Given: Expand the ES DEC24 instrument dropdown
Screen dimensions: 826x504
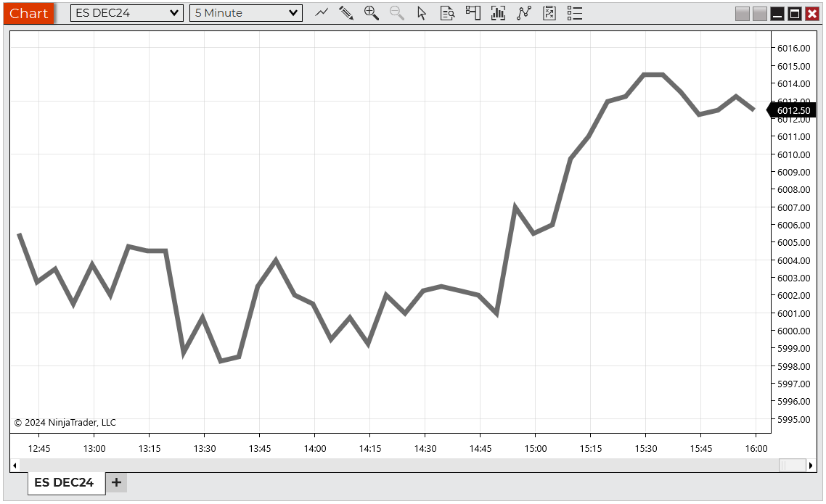Looking at the screenshot, I should tap(127, 12).
